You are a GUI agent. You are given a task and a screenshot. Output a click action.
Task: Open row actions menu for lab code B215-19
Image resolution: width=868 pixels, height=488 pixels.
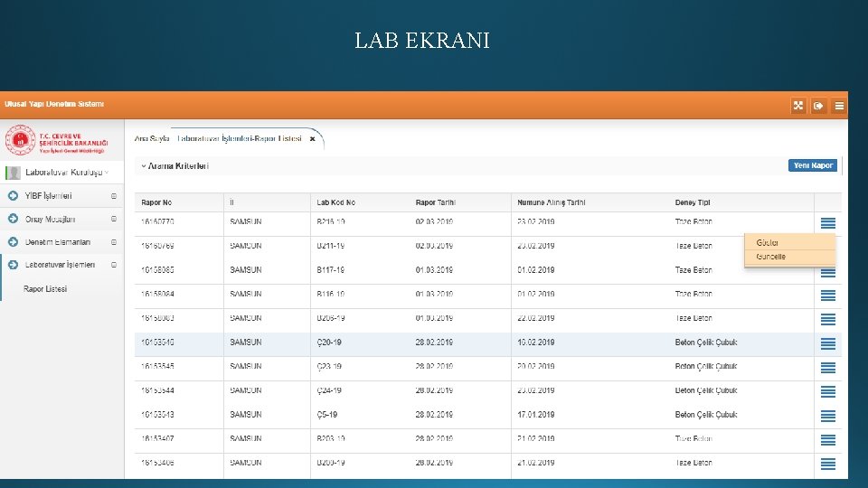click(828, 223)
